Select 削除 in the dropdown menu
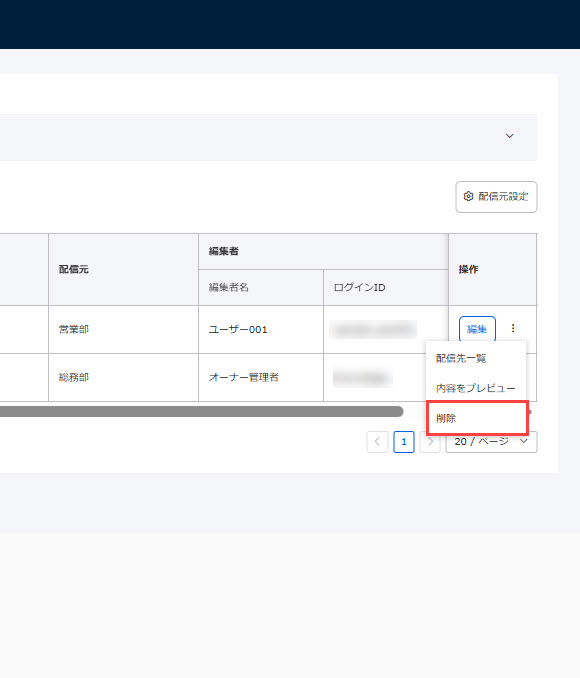 pos(477,418)
